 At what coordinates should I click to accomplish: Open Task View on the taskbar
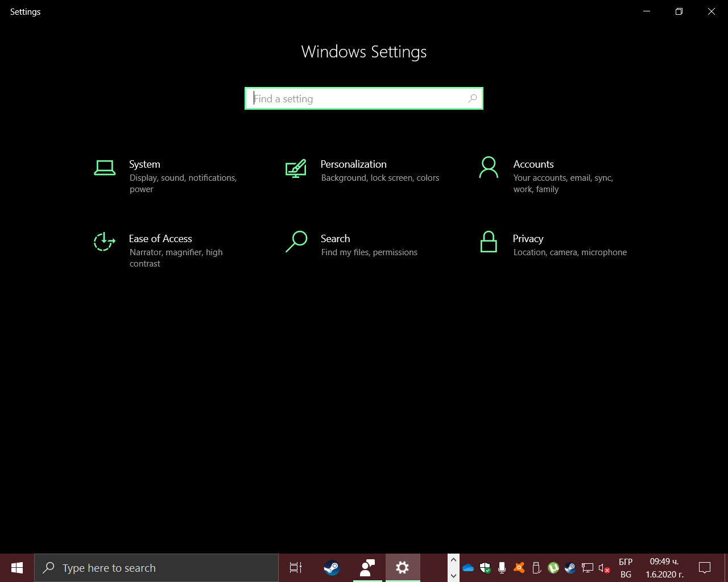click(x=296, y=568)
